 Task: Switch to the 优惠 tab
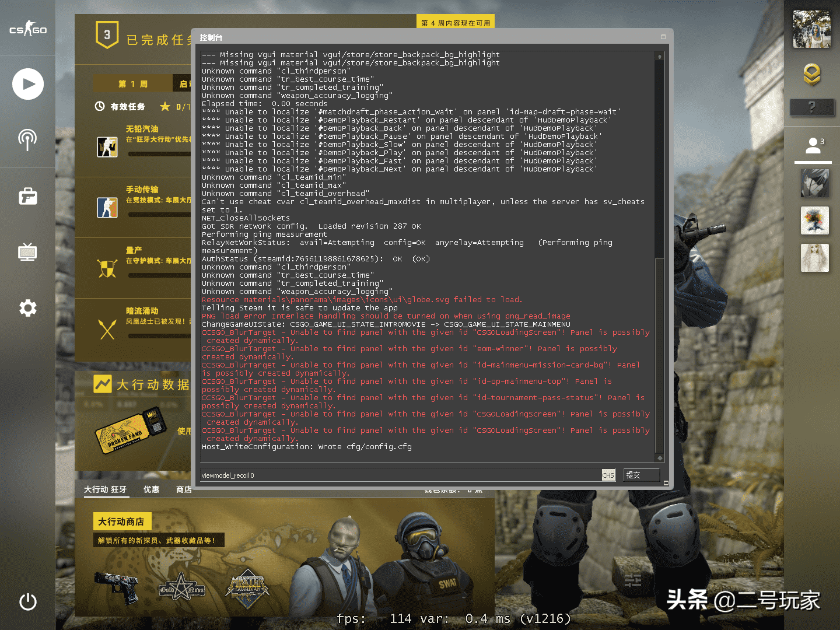click(x=152, y=489)
